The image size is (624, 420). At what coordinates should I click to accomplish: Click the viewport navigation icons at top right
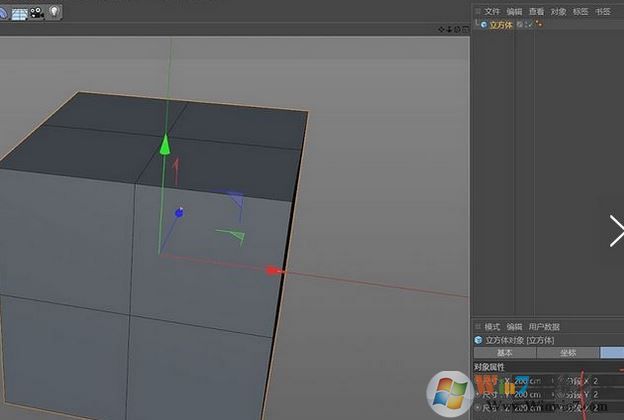point(452,29)
